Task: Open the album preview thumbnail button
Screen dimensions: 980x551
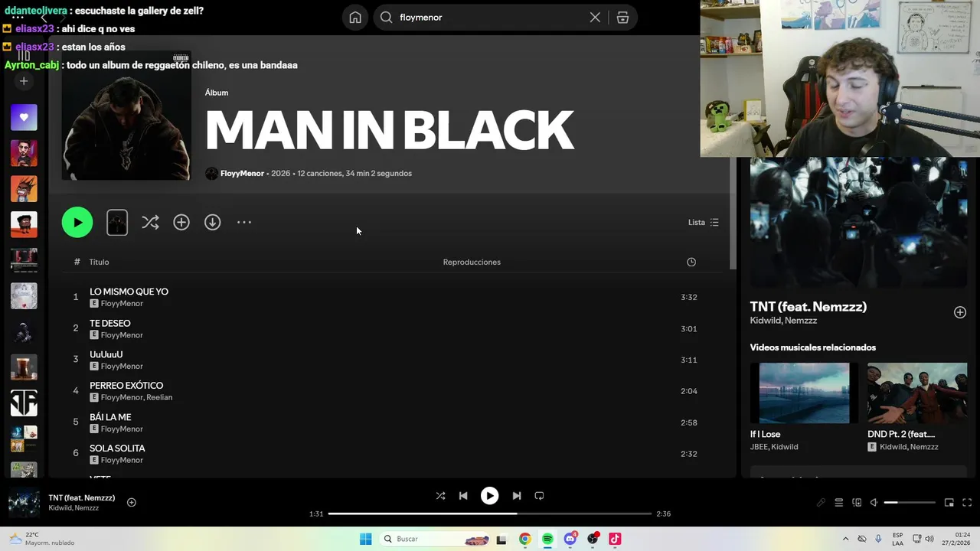Action: point(117,222)
